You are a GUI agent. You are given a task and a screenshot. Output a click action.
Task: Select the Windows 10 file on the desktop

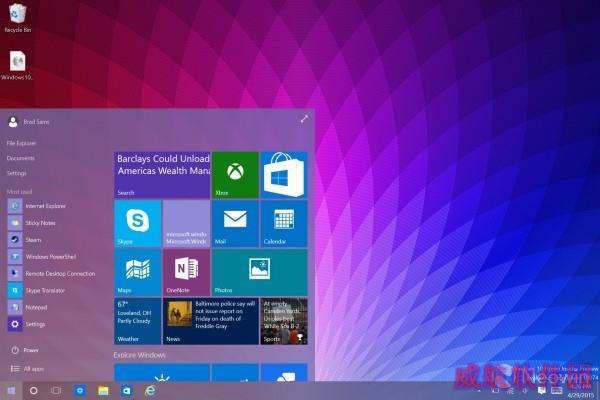[x=17, y=65]
